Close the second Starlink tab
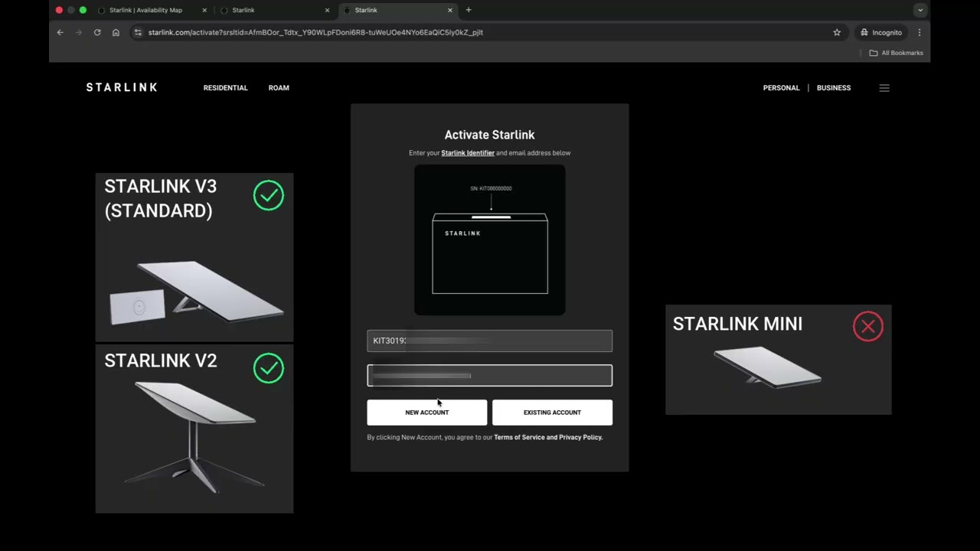 coord(327,10)
